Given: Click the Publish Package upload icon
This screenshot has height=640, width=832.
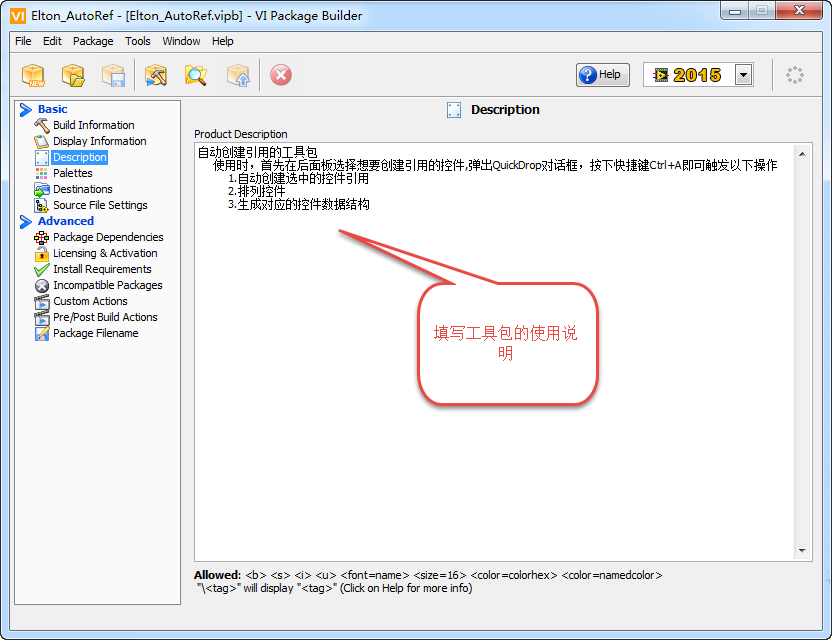Looking at the screenshot, I should pyautogui.click(x=238, y=75).
